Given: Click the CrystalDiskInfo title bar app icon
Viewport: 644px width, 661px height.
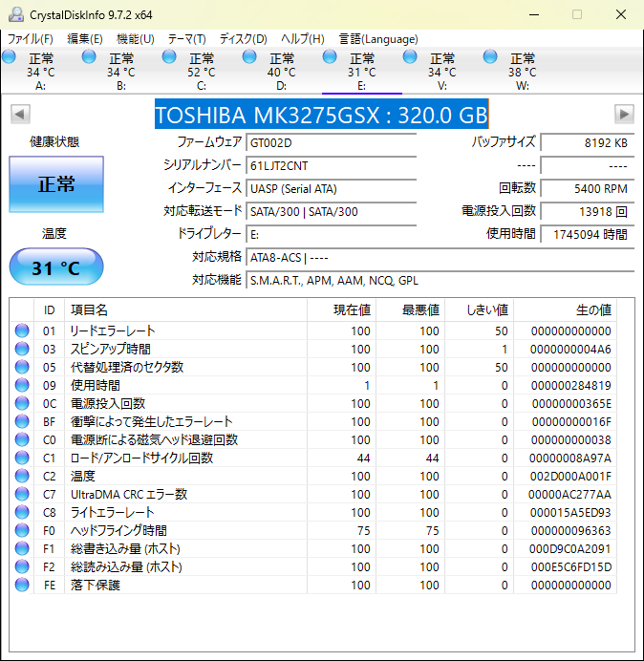Looking at the screenshot, I should pyautogui.click(x=15, y=15).
